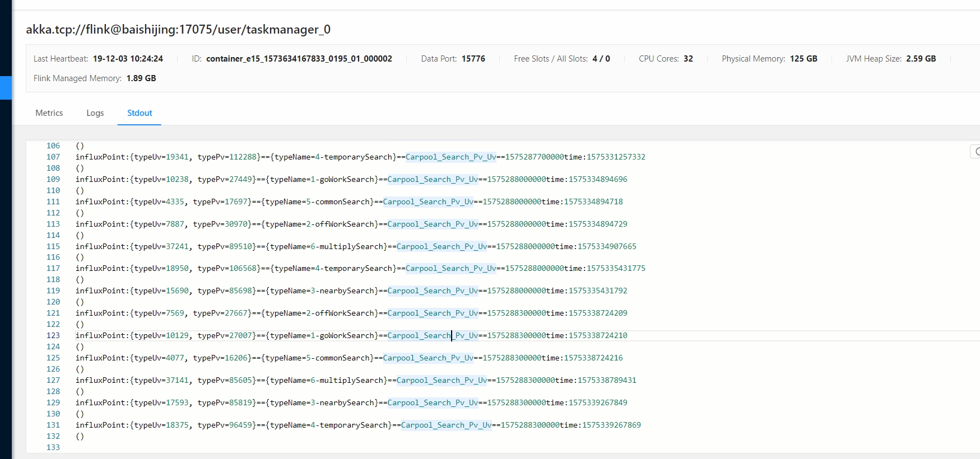Screen dimensions: 980x459
Task: Click the JVM Heap Size value 2.59 GB
Action: click(921, 59)
